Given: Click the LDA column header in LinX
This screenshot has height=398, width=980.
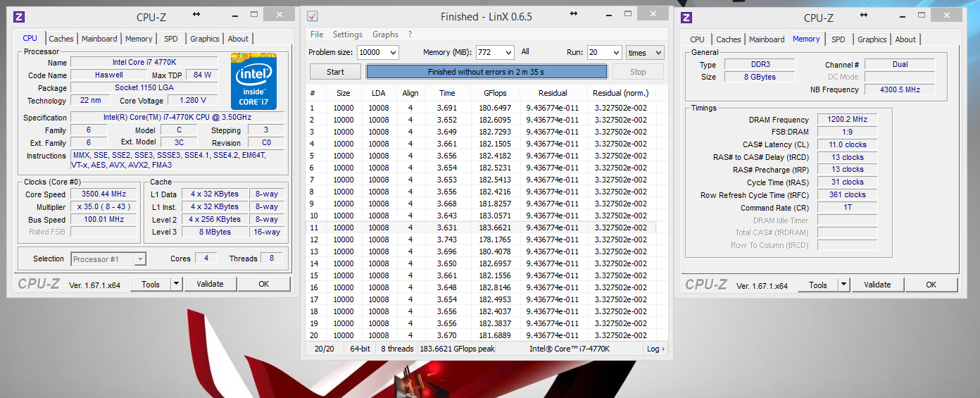Looking at the screenshot, I should [379, 93].
